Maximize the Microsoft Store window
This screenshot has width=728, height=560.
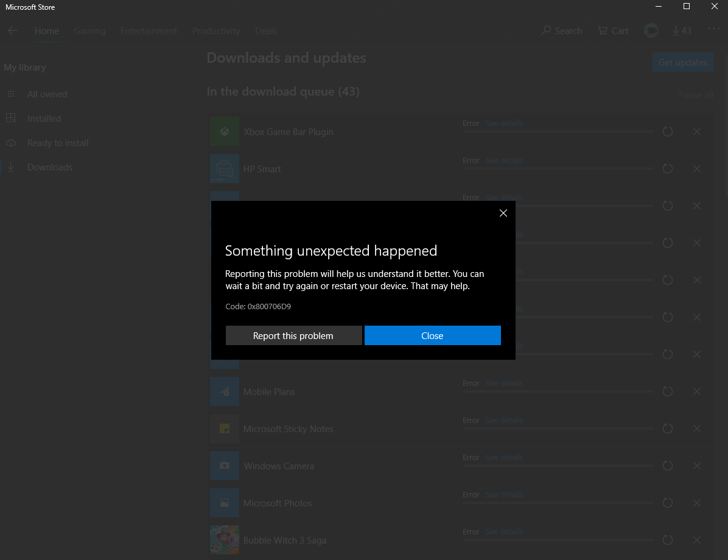point(686,6)
